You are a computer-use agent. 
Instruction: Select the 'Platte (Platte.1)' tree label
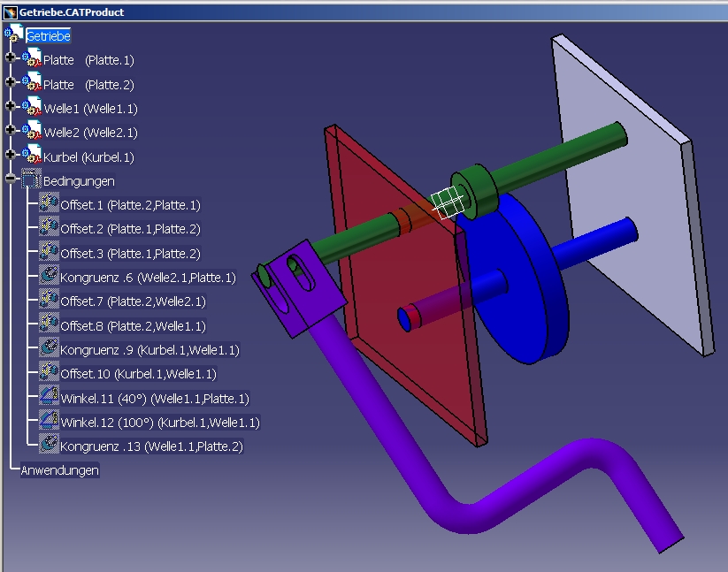tap(88, 60)
